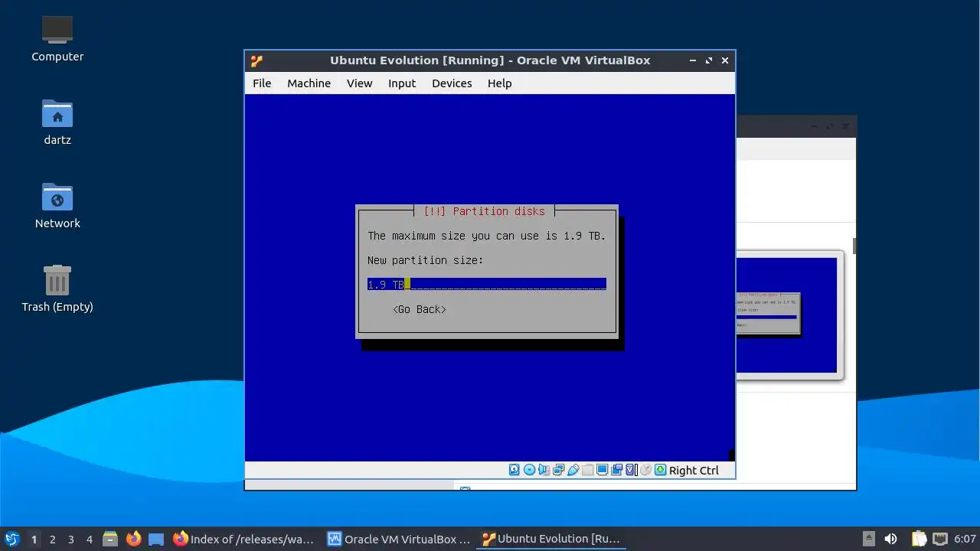The width and height of the screenshot is (980, 551).
Task: Switch to workspace 1
Action: coord(34,540)
